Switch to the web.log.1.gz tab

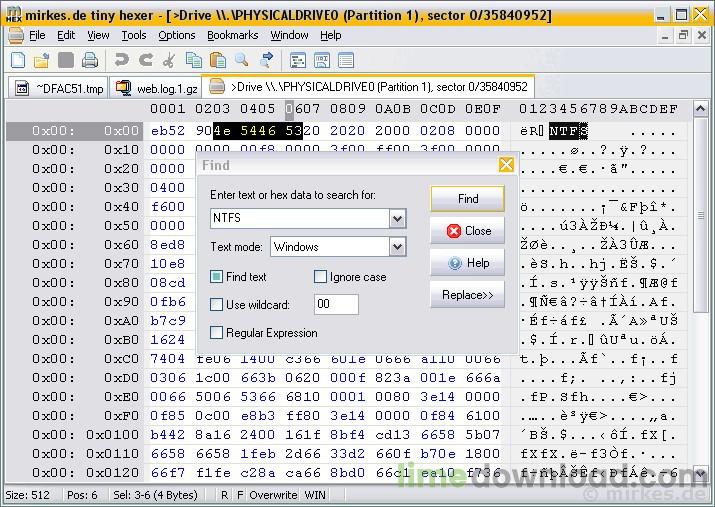tap(156, 88)
